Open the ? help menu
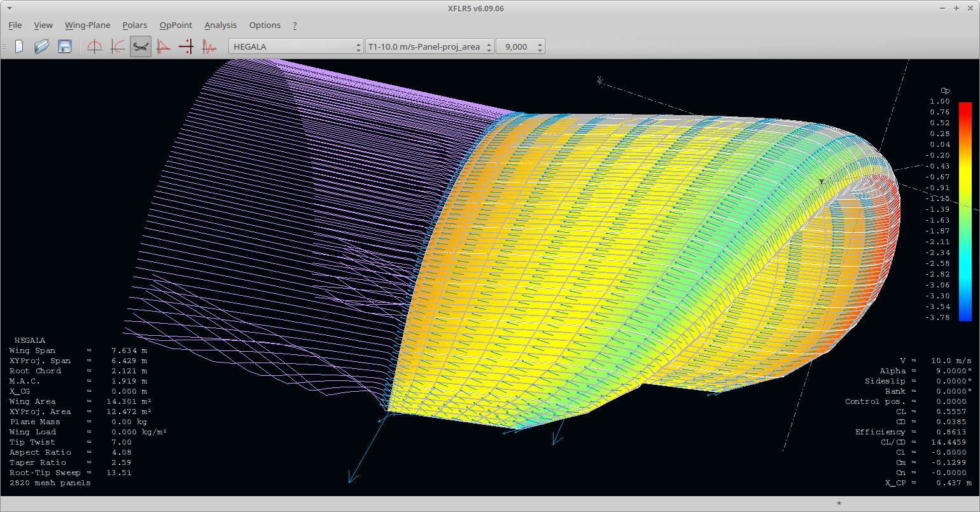Screen dimensions: 980x512 (x=295, y=25)
